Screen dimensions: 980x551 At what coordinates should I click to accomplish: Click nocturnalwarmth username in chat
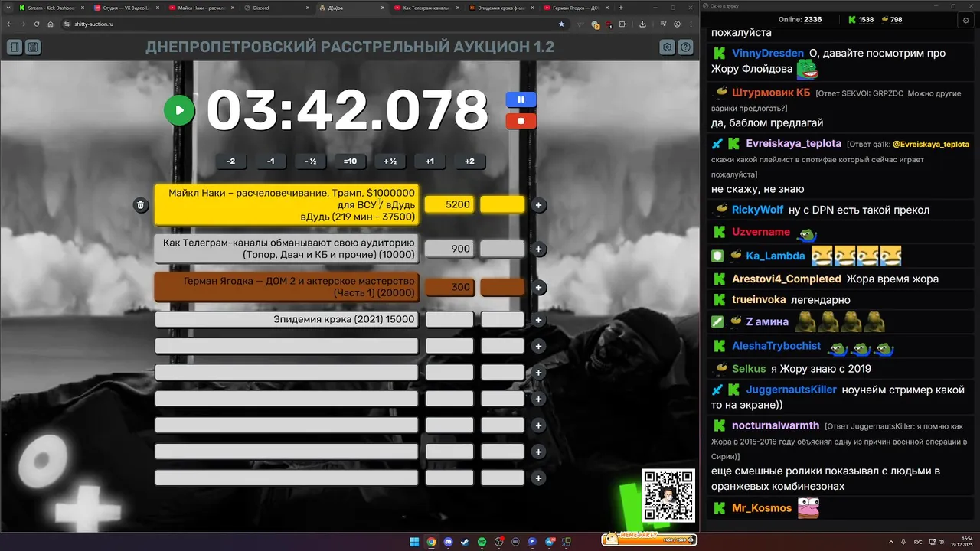(776, 425)
